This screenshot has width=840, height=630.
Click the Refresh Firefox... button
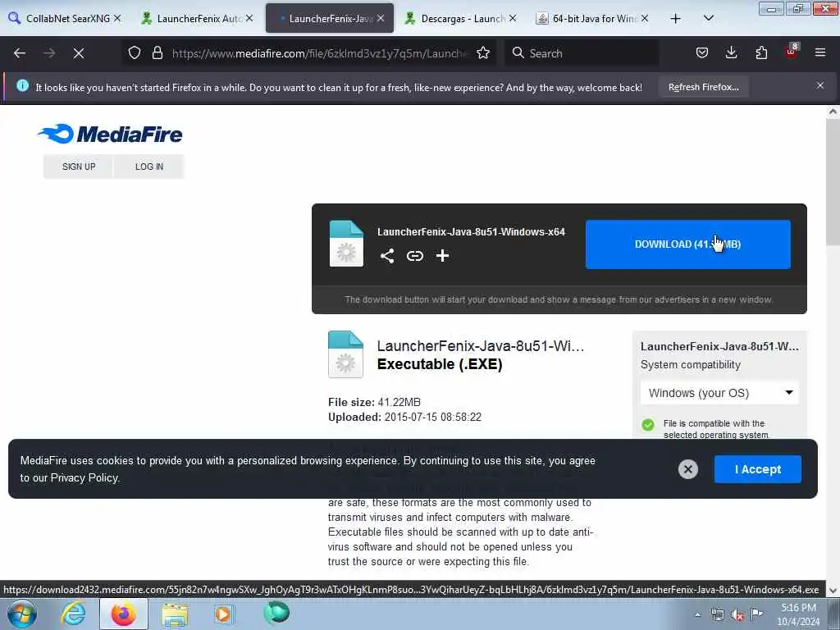(703, 87)
